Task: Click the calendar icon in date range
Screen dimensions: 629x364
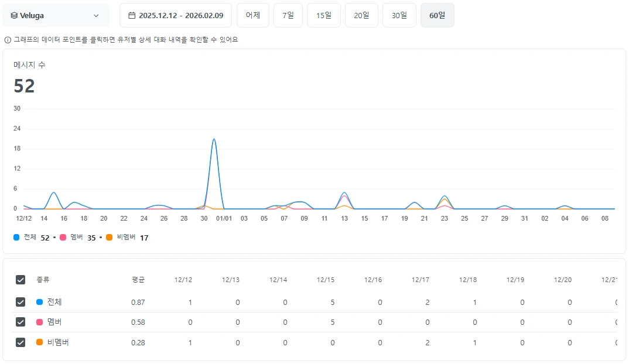Action: pos(132,15)
